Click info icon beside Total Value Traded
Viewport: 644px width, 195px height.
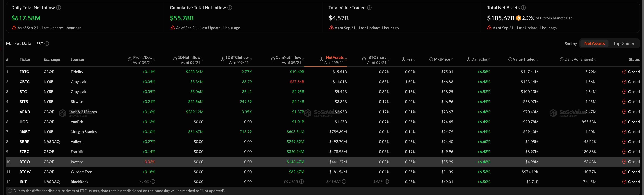point(369,8)
